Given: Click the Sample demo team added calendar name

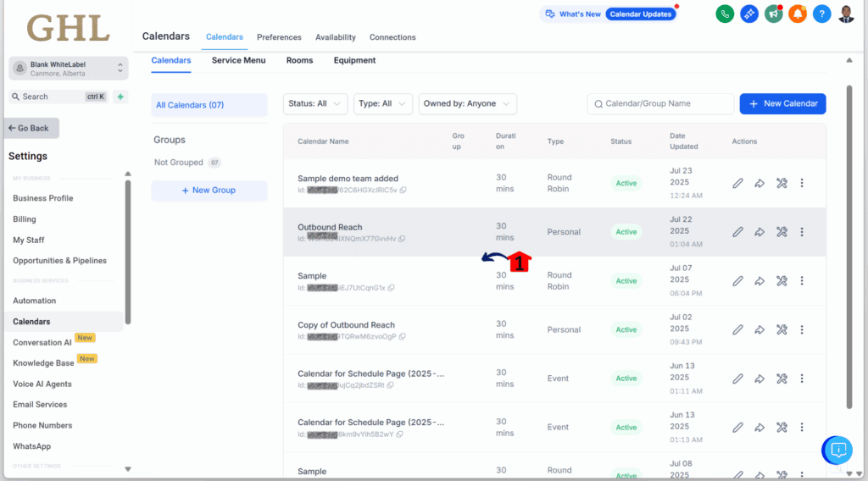Looking at the screenshot, I should 348,179.
